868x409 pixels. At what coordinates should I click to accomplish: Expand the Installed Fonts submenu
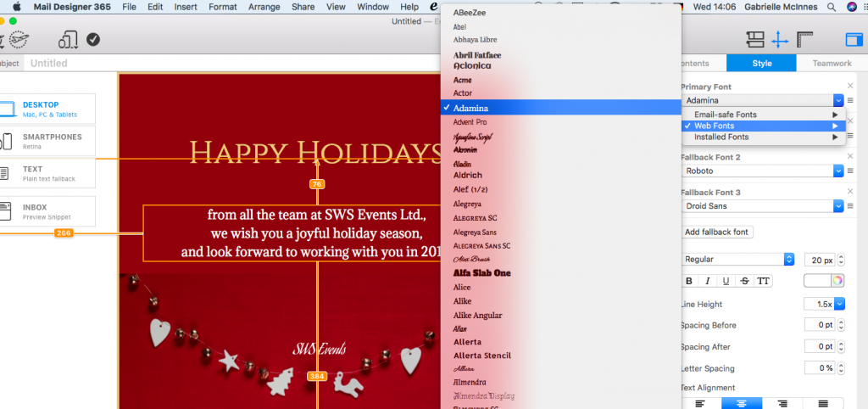(x=764, y=137)
